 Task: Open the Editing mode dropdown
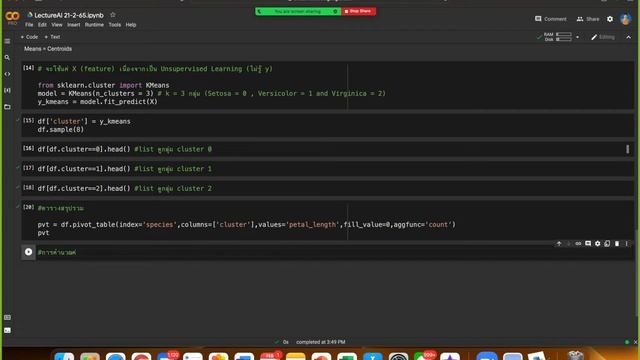tap(603, 37)
